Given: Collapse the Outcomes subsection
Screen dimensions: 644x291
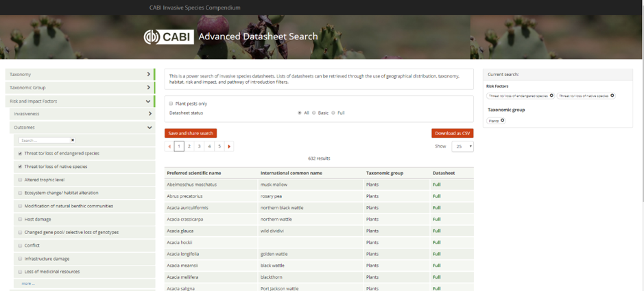Looking at the screenshot, I should click(82, 128).
